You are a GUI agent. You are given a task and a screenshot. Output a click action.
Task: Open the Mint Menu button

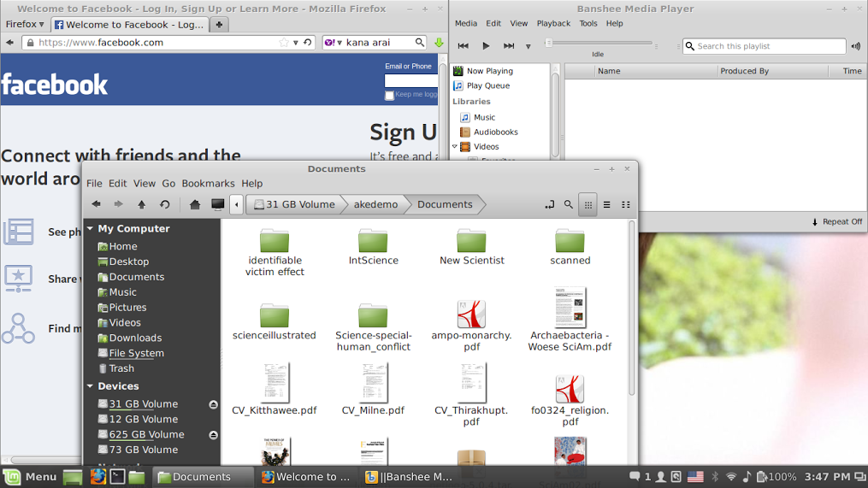tap(29, 477)
